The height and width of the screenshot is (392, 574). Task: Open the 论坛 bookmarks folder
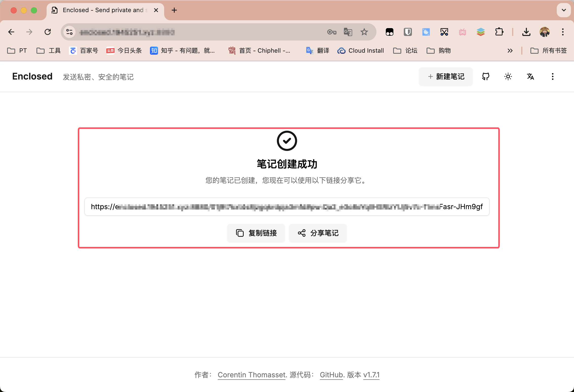405,51
